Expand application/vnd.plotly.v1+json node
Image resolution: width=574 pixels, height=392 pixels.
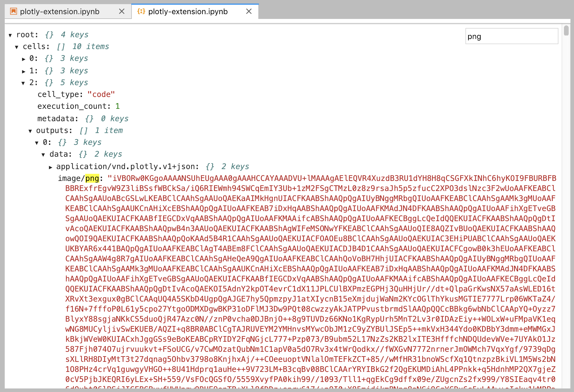[51, 167]
